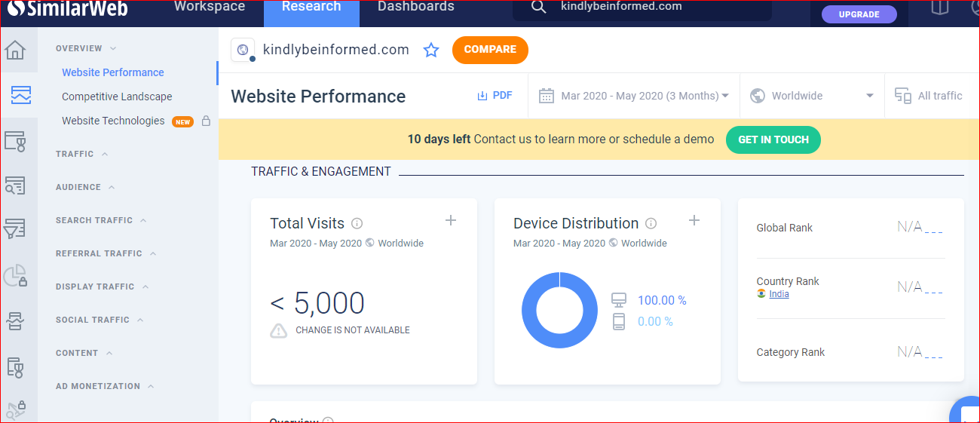
Task: Click the magnifier search icon in top bar
Action: pyautogui.click(x=538, y=7)
